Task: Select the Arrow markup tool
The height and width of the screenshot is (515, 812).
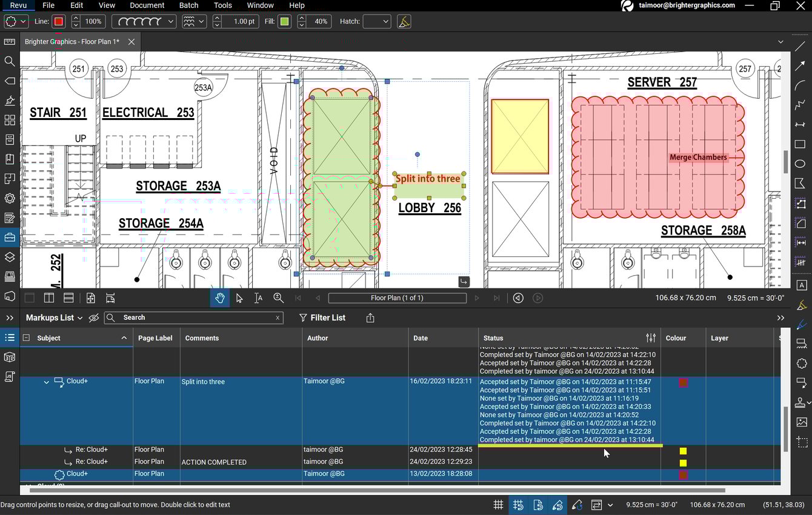Action: (x=800, y=65)
